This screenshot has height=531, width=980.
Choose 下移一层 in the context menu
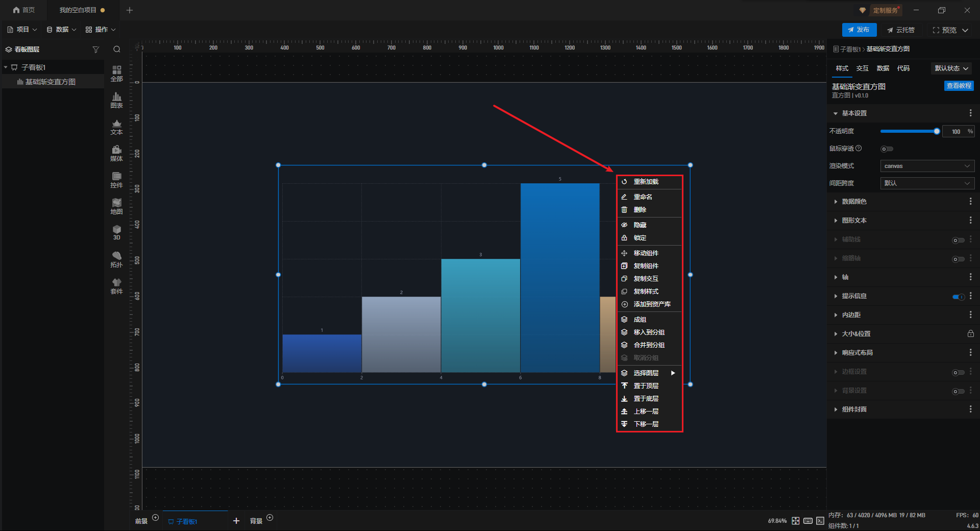pyautogui.click(x=649, y=424)
